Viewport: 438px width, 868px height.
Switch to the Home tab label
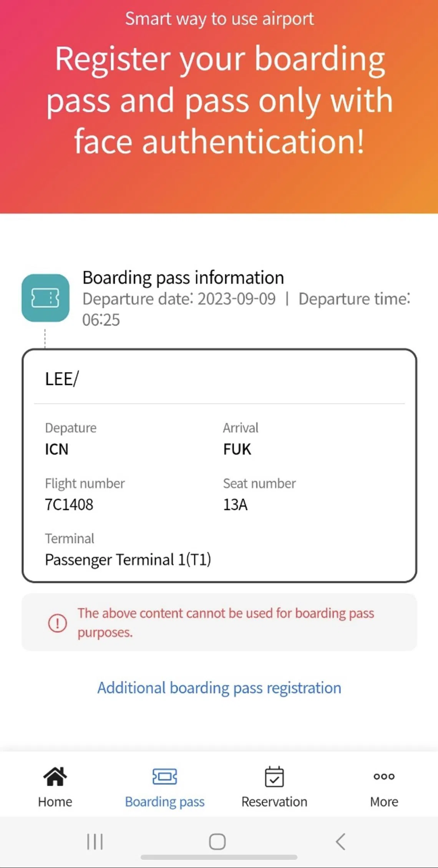coord(55,802)
